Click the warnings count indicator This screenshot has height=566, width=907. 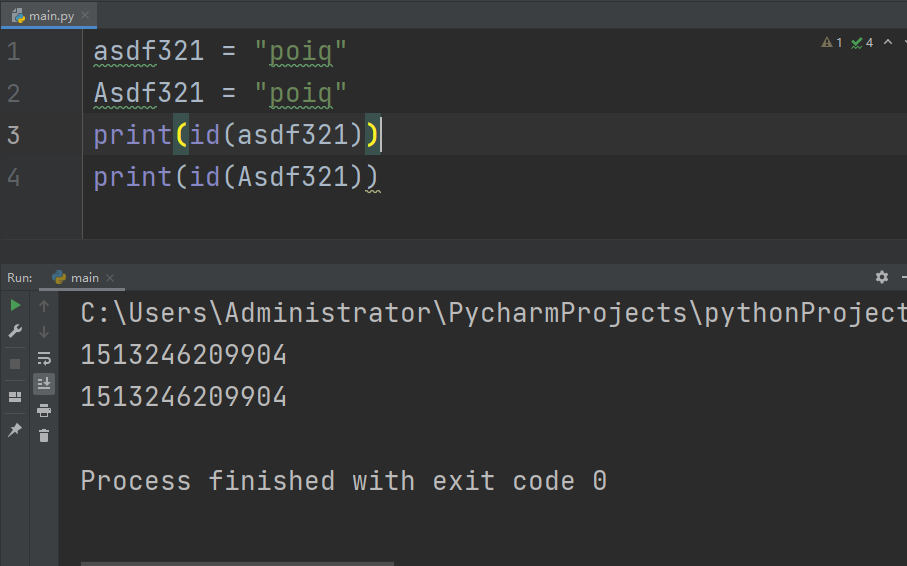point(832,42)
